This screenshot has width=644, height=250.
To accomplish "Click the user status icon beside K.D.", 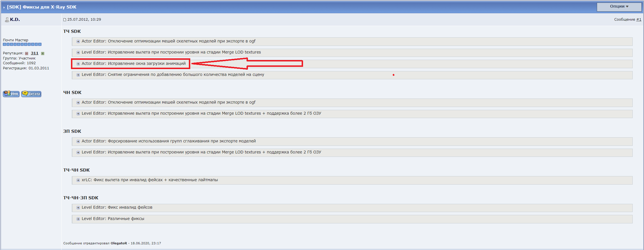I will [7, 20].
